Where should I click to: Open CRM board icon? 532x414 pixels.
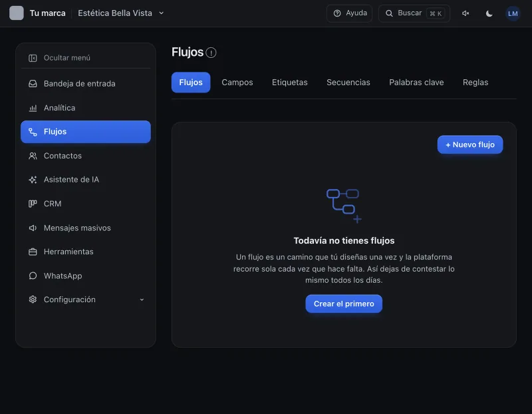click(x=33, y=204)
